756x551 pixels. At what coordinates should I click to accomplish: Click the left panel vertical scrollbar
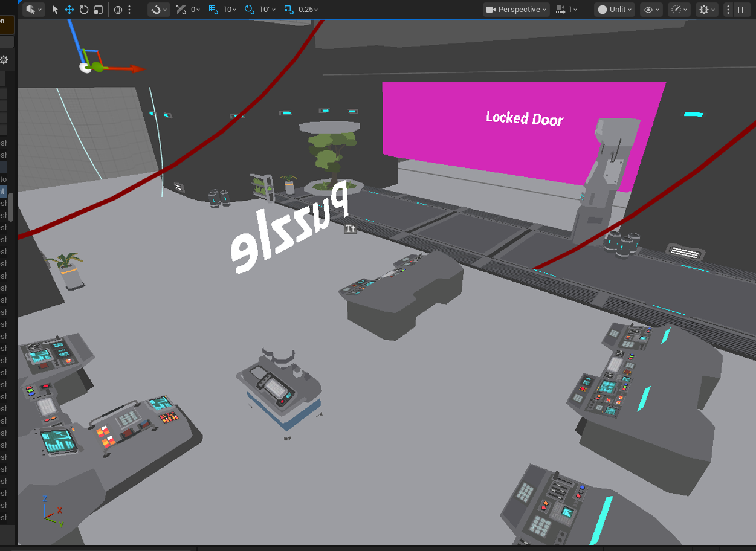(x=10, y=208)
